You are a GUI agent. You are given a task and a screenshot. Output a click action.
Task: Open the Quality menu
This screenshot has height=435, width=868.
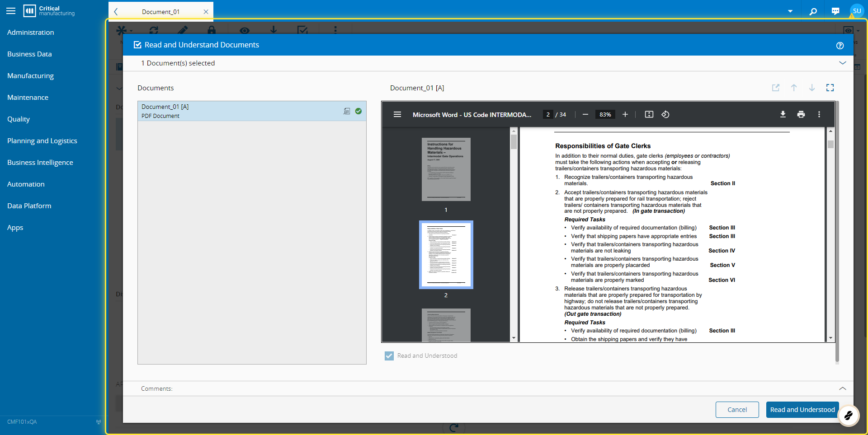[19, 119]
